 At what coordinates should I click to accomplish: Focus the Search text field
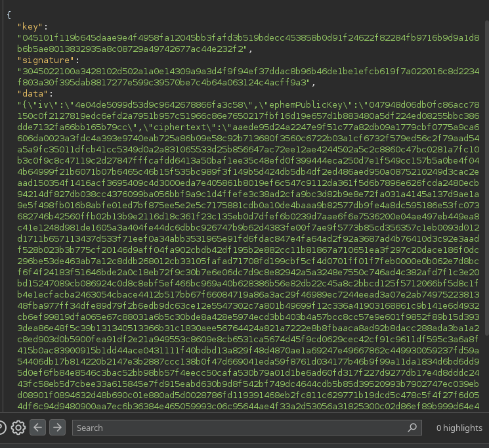click(236, 428)
